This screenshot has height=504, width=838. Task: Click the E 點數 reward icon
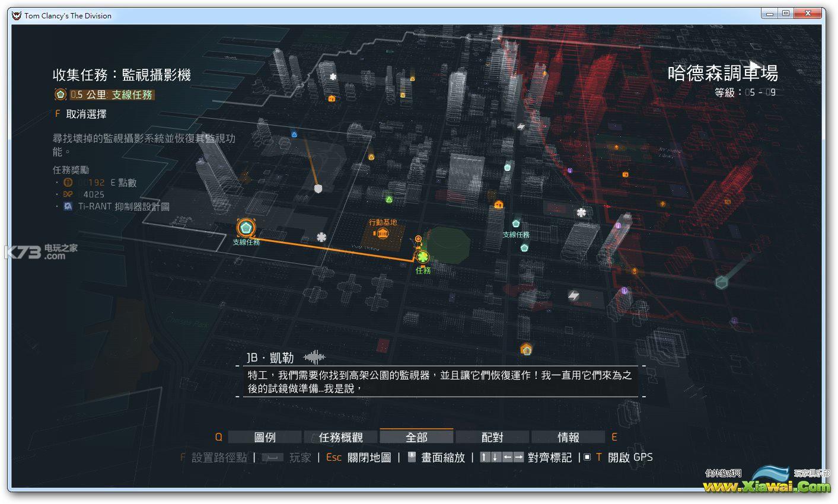click(x=68, y=183)
